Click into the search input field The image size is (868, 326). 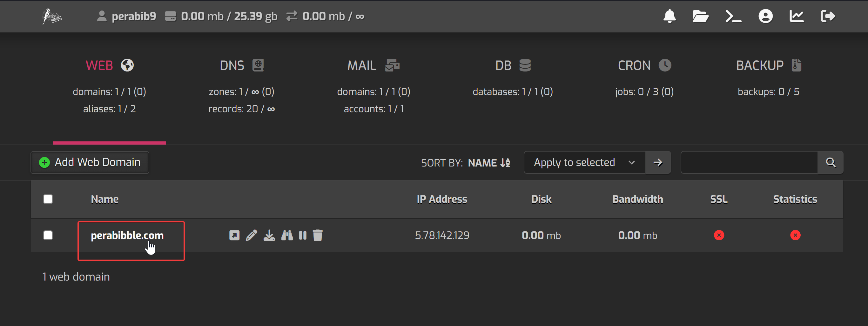coord(749,162)
